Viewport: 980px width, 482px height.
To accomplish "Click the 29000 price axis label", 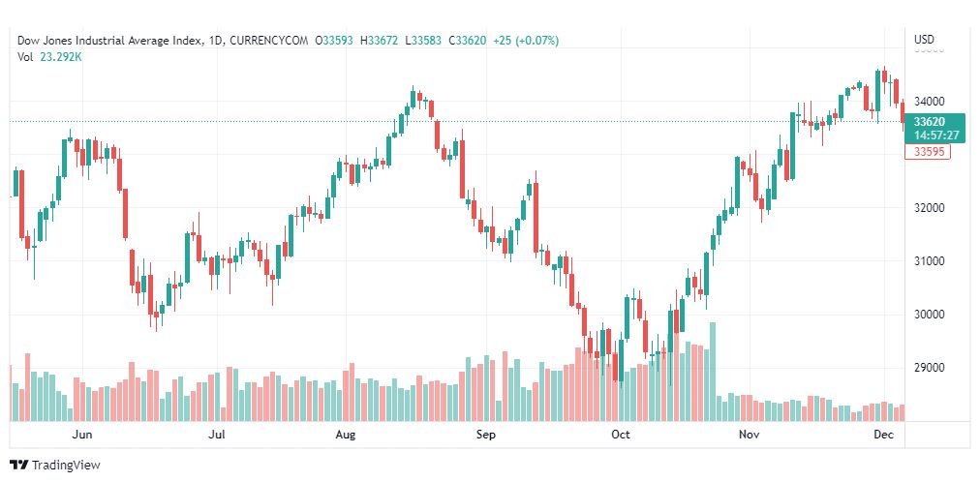I will click(x=930, y=368).
